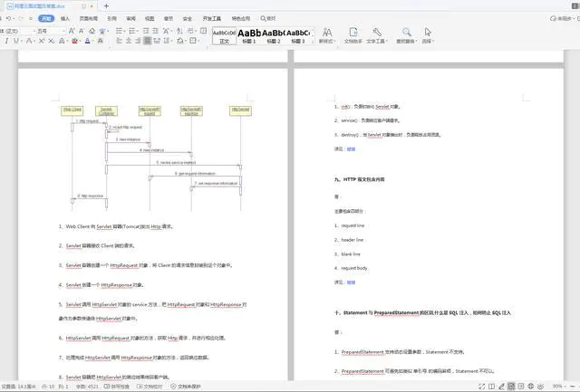Open sort tool in paragraph group
Viewport: 580px width, 392px height.
tap(179, 31)
